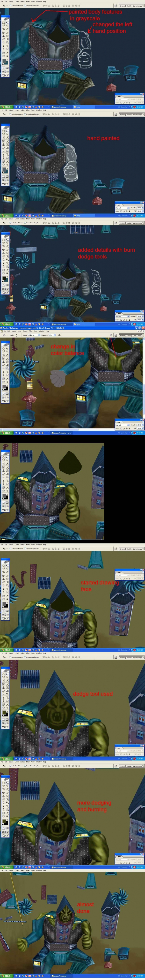
Task: Select Brush tool in topmost screenshot's toolbox
Action: (7, 33)
